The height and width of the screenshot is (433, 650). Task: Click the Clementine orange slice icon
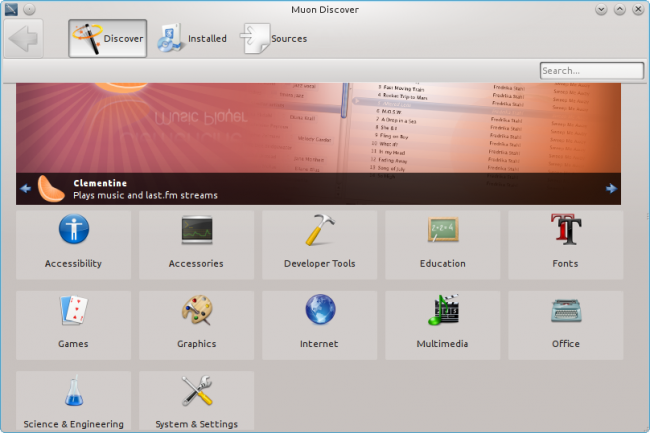pyautogui.click(x=51, y=189)
